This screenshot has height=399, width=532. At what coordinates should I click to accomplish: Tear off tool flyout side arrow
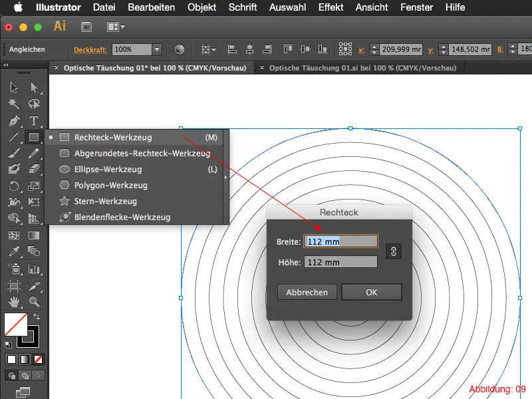pyautogui.click(x=225, y=177)
